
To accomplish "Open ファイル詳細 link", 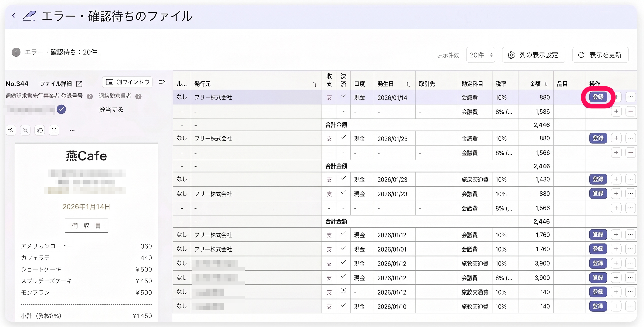I will pyautogui.click(x=56, y=84).
